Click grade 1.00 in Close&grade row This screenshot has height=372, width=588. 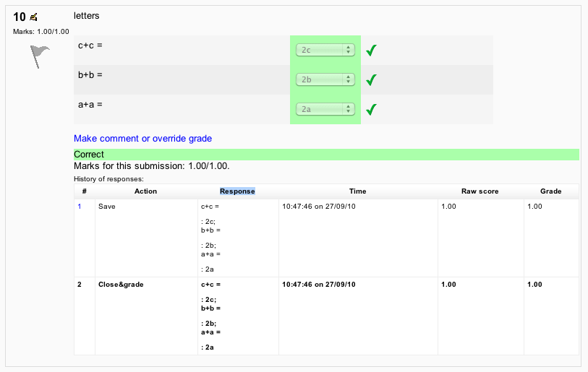pyautogui.click(x=534, y=285)
